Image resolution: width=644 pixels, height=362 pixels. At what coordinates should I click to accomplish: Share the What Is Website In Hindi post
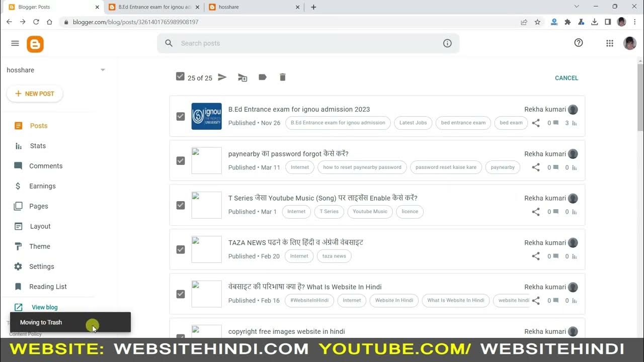(536, 301)
